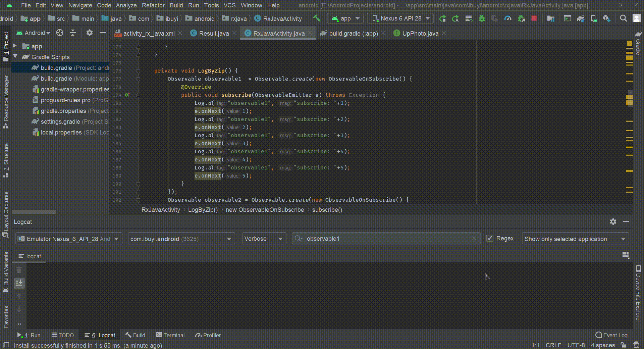644x349 pixels.
Task: Click the Collapse All icon in Project panel
Action: pos(73,33)
